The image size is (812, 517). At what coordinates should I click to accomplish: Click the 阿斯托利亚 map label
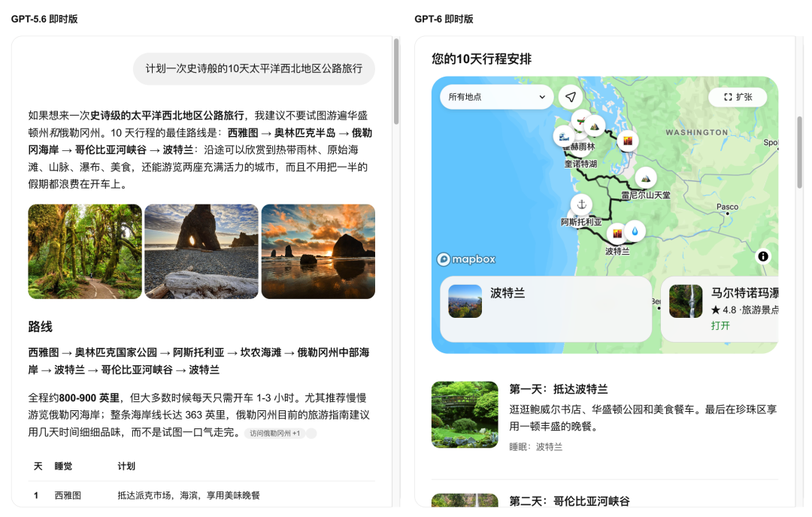(x=581, y=222)
